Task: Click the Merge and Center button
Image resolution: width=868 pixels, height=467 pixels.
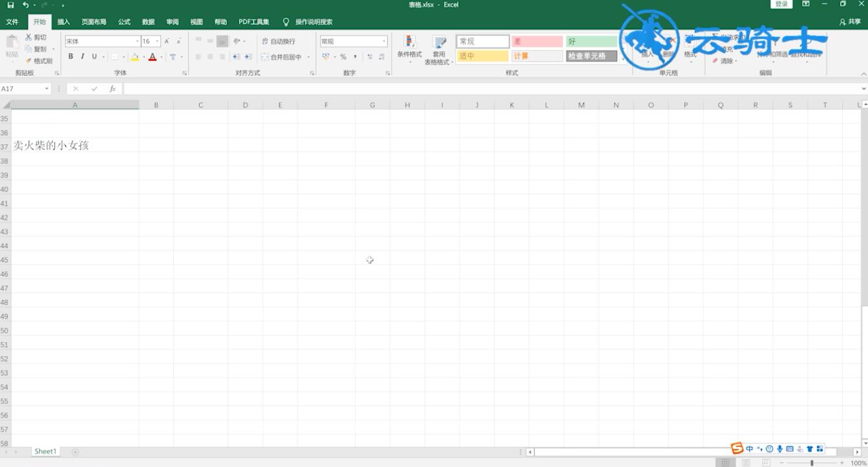Action: (282, 57)
